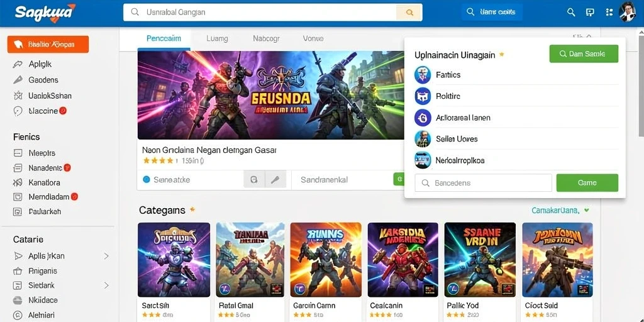Click the Naon Gnclaine Negan banner title

[209, 150]
